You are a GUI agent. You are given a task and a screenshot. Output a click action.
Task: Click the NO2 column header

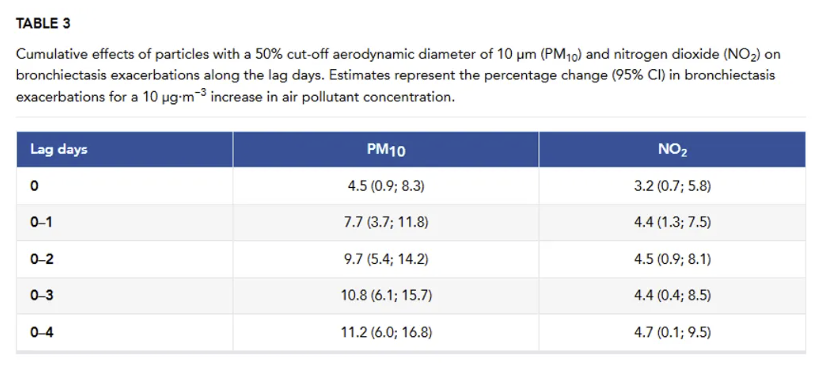click(x=672, y=150)
